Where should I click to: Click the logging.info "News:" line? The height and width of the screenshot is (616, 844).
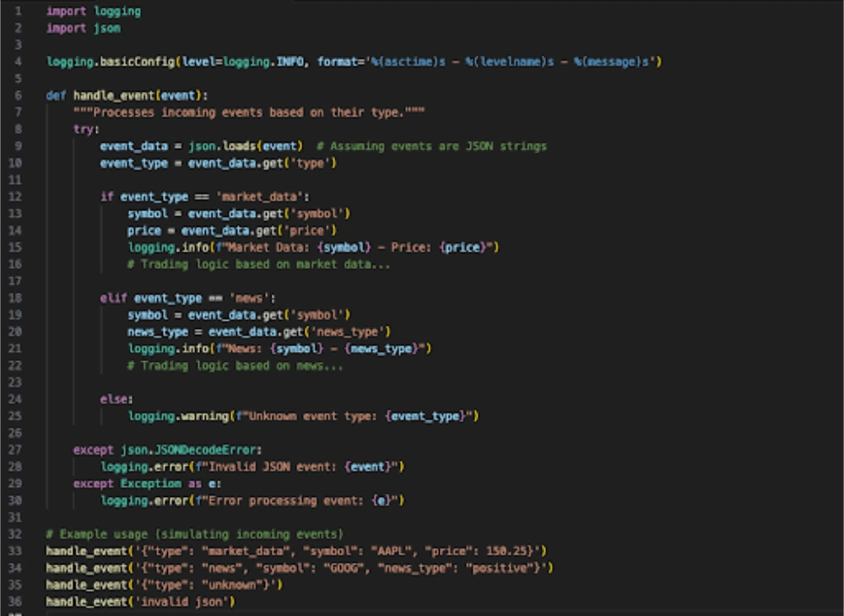point(279,349)
